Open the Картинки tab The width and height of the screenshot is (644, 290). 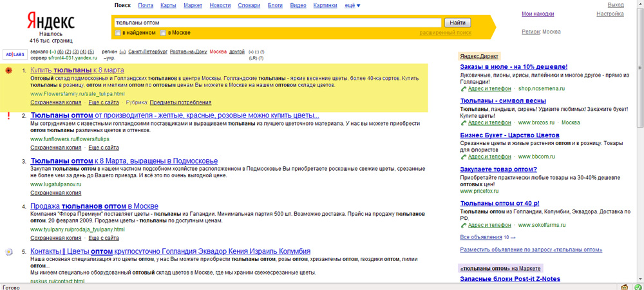coord(325,5)
